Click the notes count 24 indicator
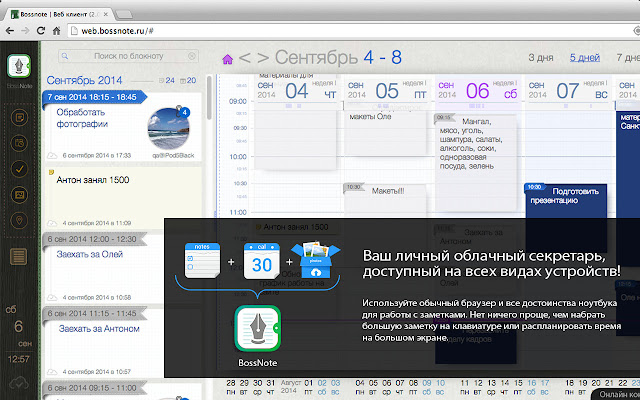Screen dimensions: 640x400 167,80
